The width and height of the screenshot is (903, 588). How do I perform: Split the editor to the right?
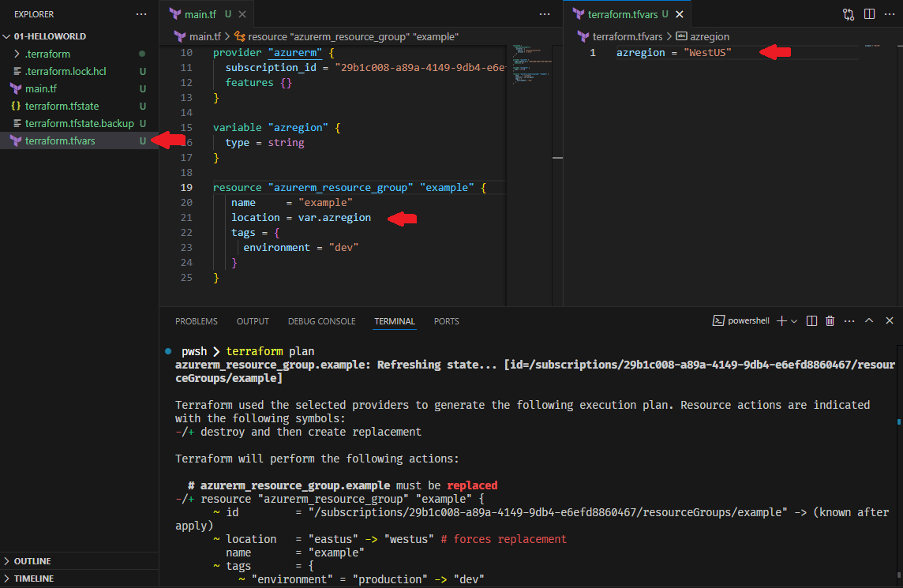(x=870, y=14)
